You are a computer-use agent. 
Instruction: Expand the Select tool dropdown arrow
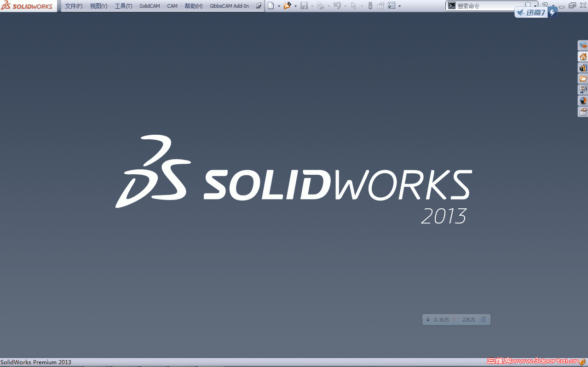362,6
